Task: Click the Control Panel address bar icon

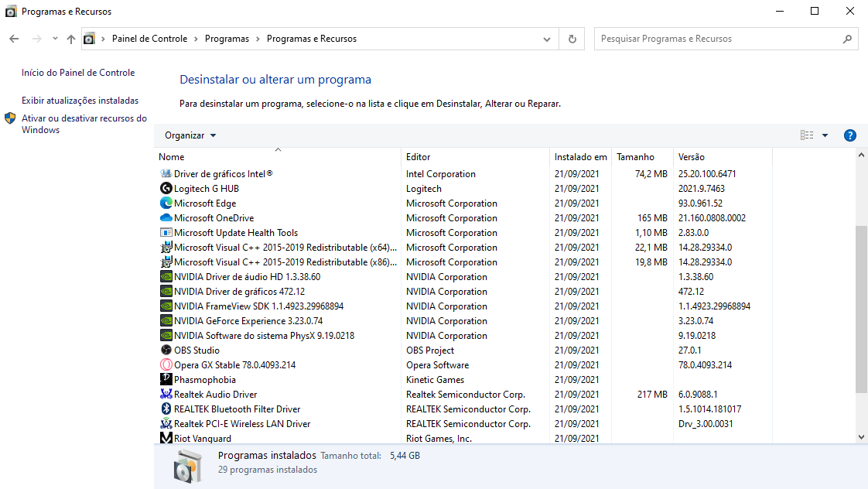Action: point(89,39)
